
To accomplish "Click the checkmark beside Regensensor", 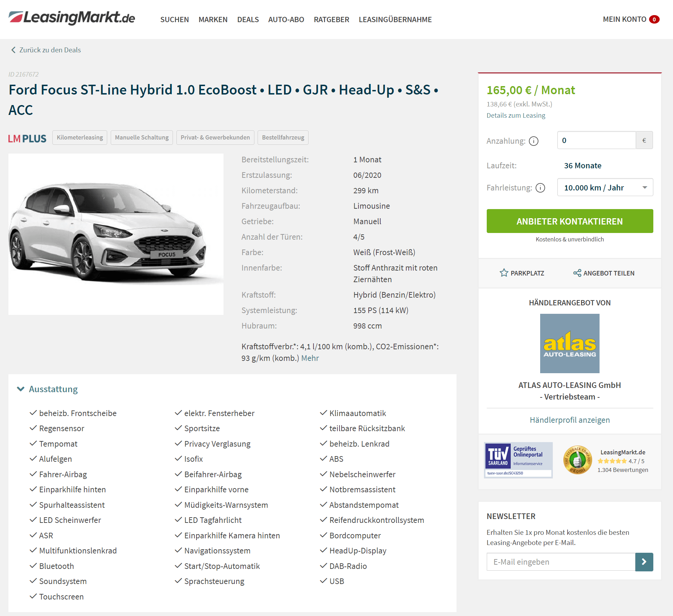I will click(x=33, y=428).
